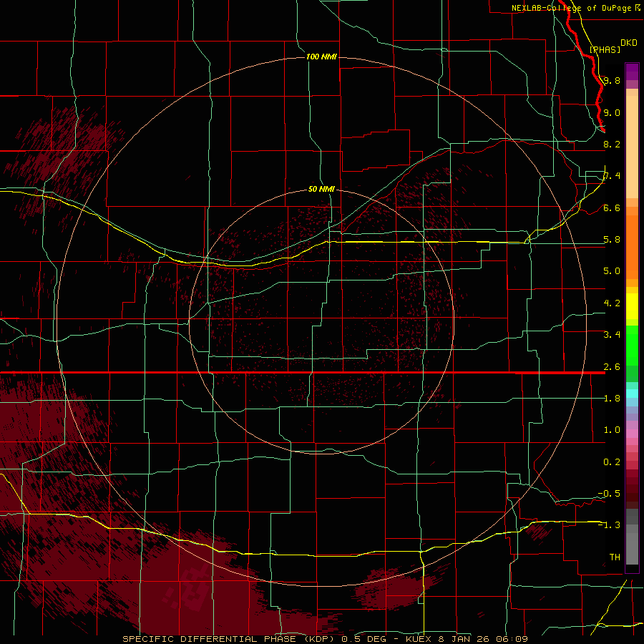Click the 4.2 scale value
The width and height of the screenshot is (644, 644).
tap(612, 303)
